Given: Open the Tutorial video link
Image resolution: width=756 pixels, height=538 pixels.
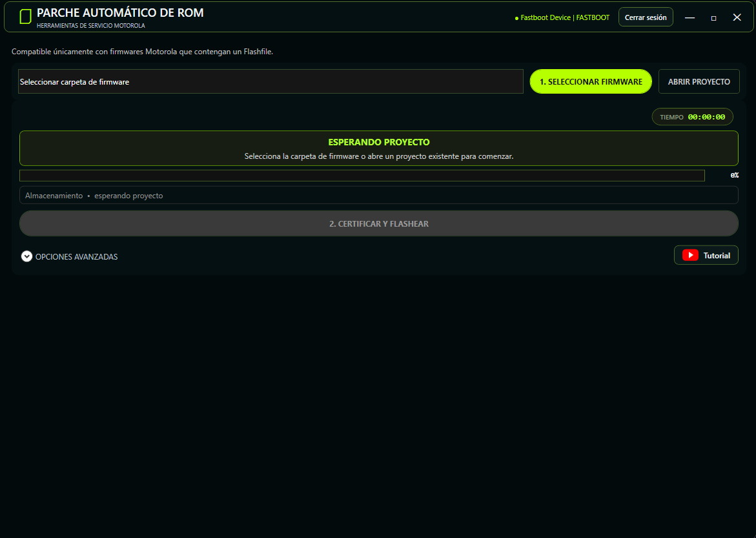Looking at the screenshot, I should click(706, 255).
